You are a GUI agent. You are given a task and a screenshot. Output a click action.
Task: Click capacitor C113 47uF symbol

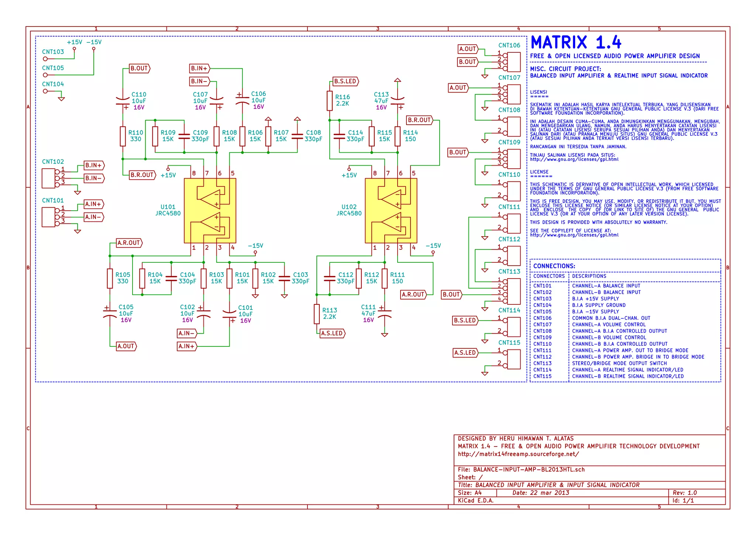click(398, 101)
